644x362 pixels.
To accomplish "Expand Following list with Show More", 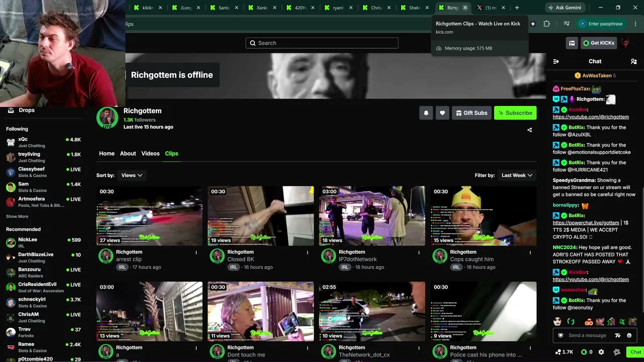I will click(x=17, y=217).
